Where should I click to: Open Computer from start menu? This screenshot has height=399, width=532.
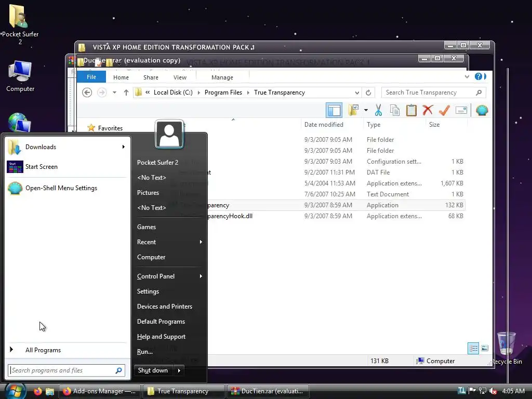click(x=151, y=257)
